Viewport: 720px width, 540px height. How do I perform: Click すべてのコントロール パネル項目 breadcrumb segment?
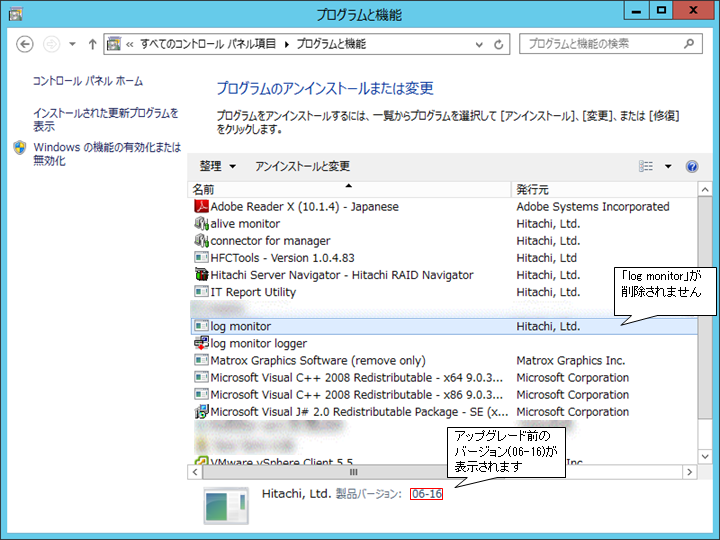[x=208, y=44]
